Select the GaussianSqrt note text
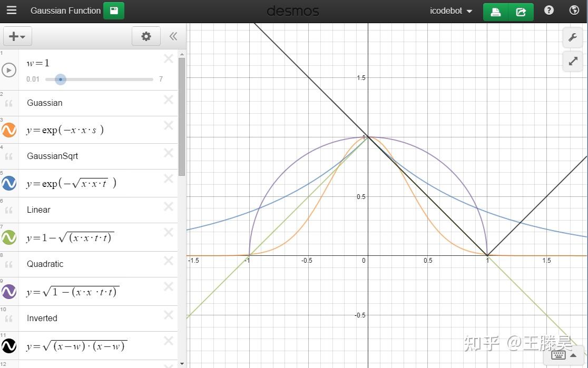588x368 pixels. tap(53, 156)
